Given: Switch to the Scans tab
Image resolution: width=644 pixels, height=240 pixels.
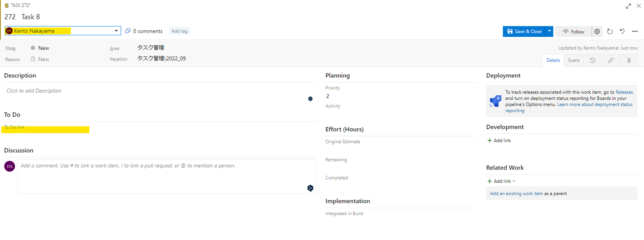Looking at the screenshot, I should (574, 60).
